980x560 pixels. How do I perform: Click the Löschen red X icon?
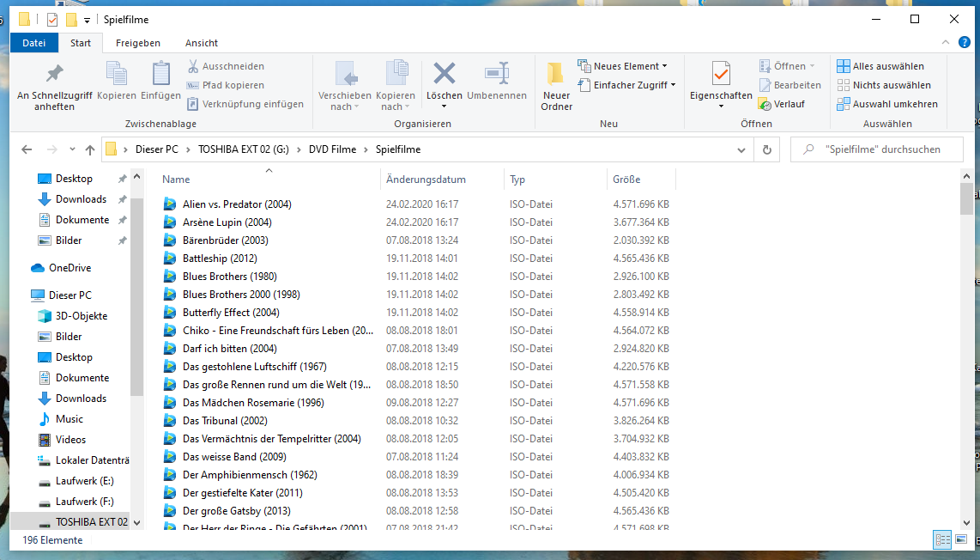445,73
